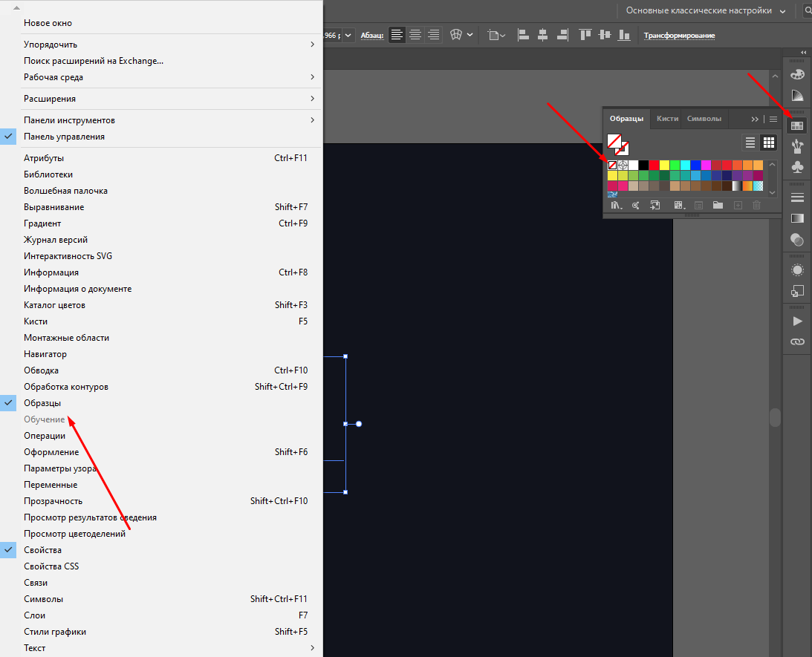Viewport: 812px width, 657px height.
Task: Open the Gradient panel icon in right dock
Action: [x=797, y=218]
